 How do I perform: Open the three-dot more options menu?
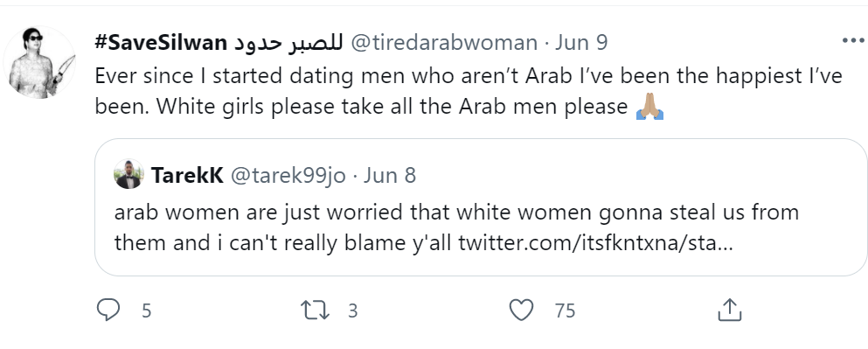[x=853, y=41]
